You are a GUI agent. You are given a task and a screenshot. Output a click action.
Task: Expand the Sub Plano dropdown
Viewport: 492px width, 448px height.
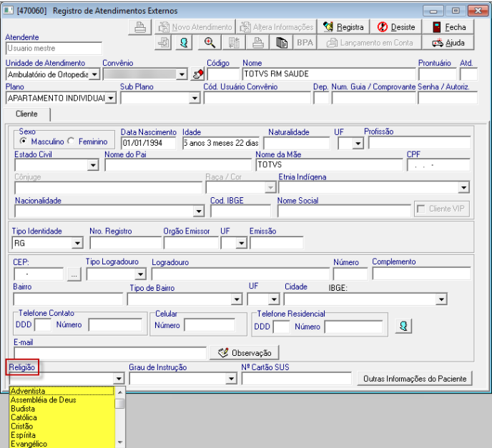tap(195, 98)
